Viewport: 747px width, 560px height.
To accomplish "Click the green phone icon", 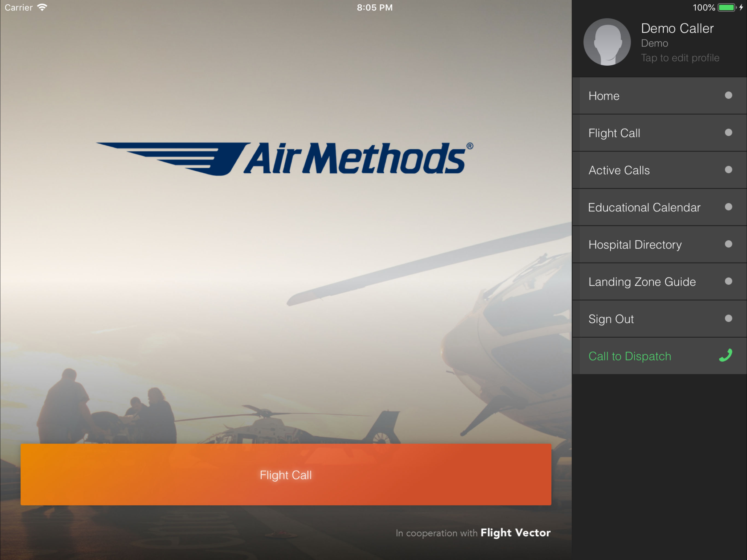I will [725, 355].
